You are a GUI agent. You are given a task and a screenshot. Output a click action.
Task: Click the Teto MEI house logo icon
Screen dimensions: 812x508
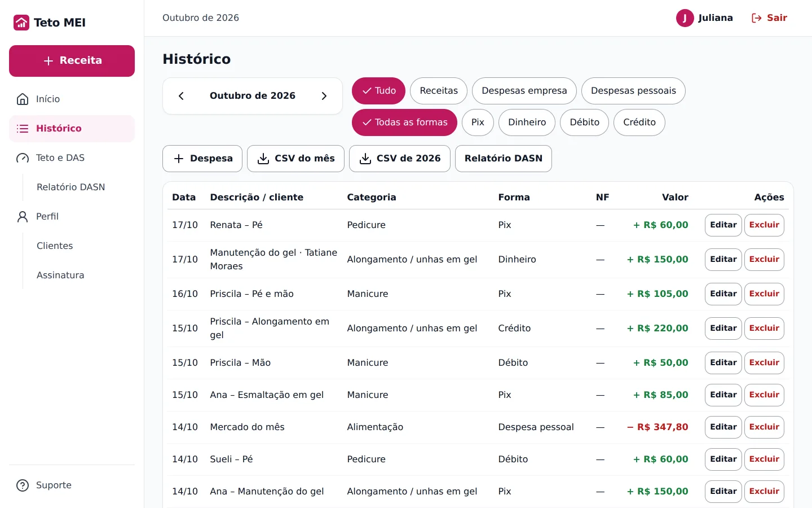coord(21,23)
